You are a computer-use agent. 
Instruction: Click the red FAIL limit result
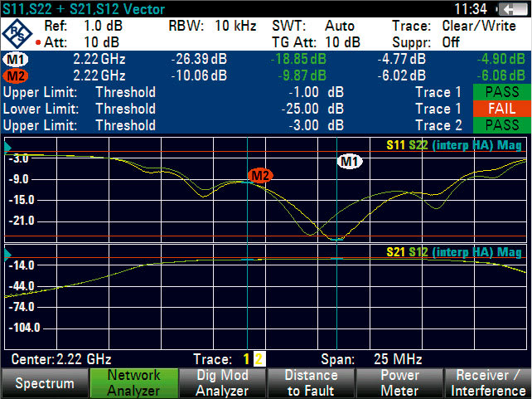(x=501, y=109)
